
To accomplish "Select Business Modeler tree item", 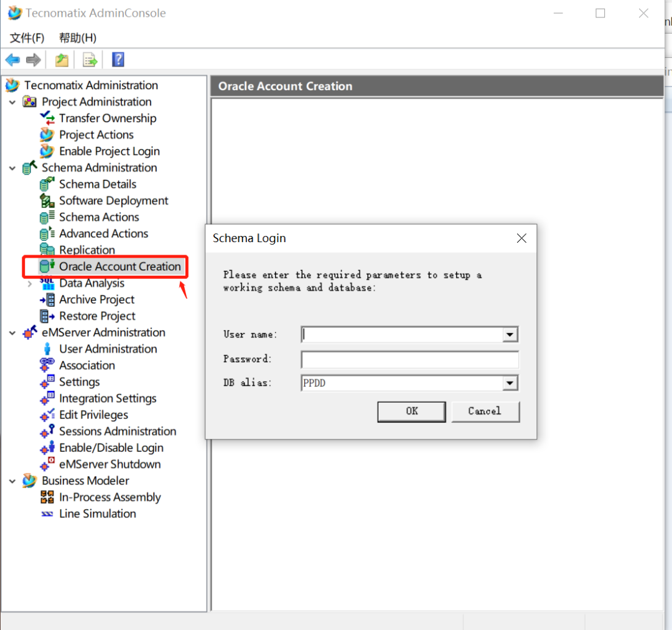I will pos(85,481).
